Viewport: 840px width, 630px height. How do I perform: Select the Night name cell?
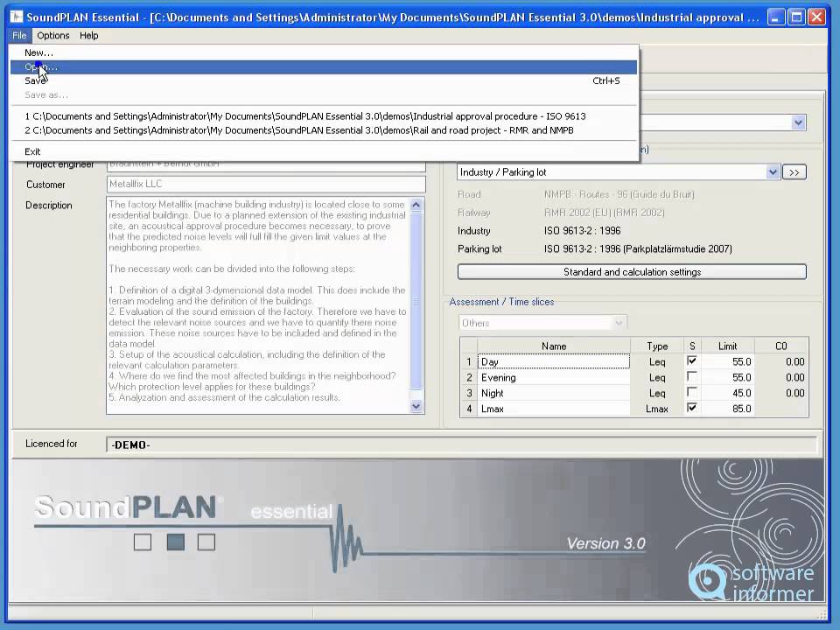[553, 393]
